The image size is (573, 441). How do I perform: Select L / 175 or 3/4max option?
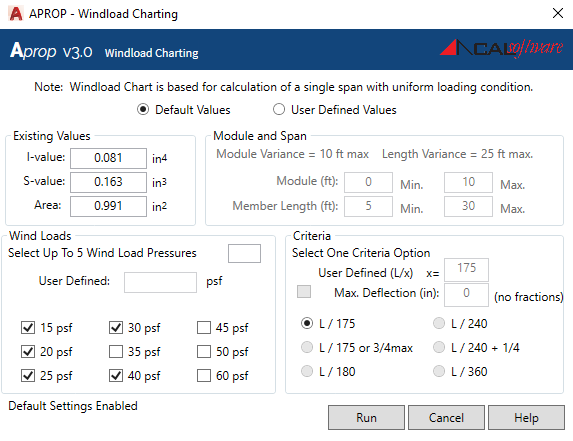307,347
